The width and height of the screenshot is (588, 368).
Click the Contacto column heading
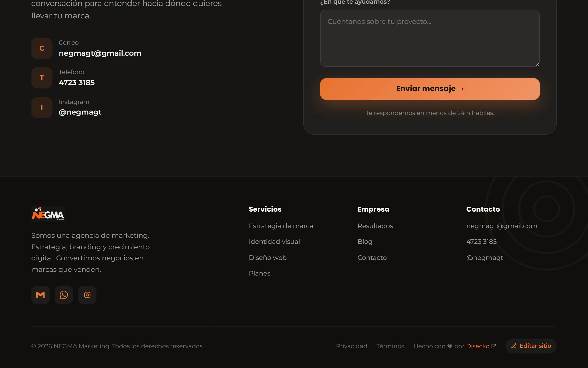point(483,209)
